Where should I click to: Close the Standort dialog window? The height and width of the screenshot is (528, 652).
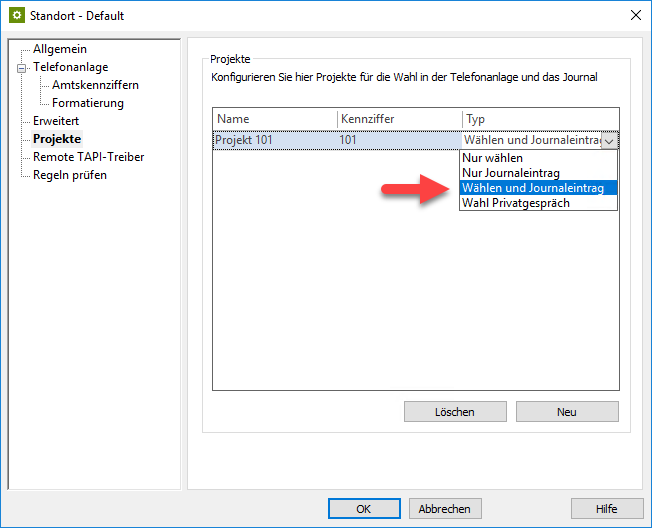(634, 16)
